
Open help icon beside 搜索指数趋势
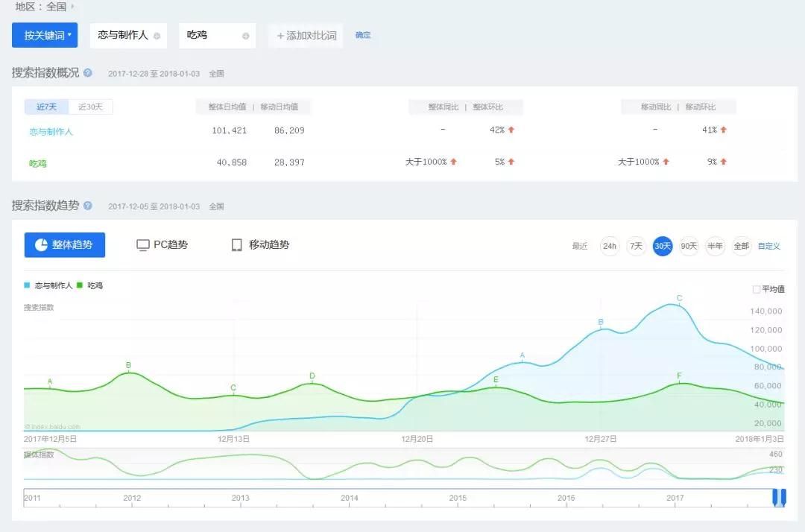[x=88, y=206]
